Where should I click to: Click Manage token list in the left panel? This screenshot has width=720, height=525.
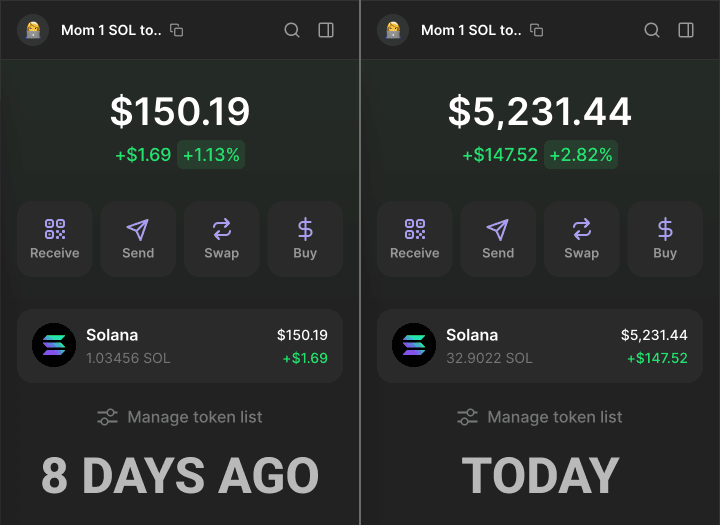(180, 417)
